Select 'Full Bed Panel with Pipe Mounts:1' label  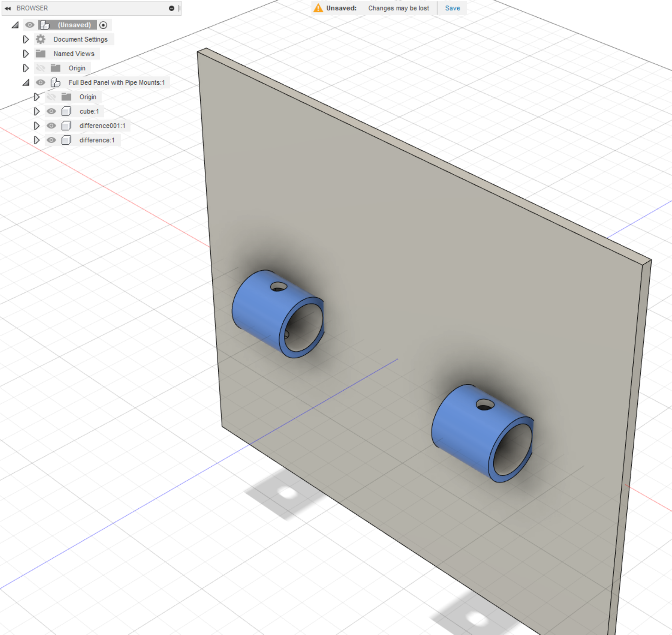tap(117, 82)
